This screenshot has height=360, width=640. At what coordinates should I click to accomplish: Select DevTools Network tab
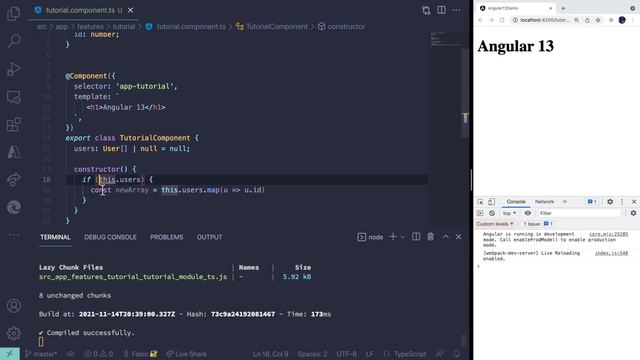tap(544, 202)
